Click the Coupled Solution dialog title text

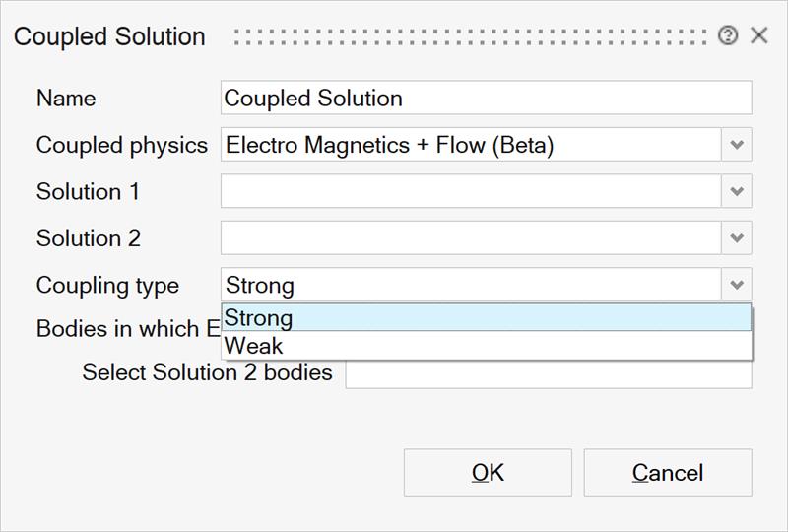tap(109, 36)
